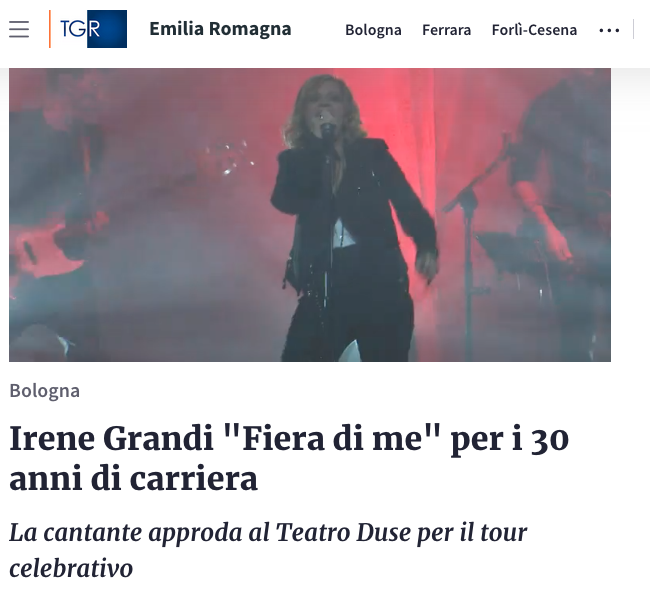The height and width of the screenshot is (595, 650).
Task: Click the singer in the concert photo
Action: [352, 218]
